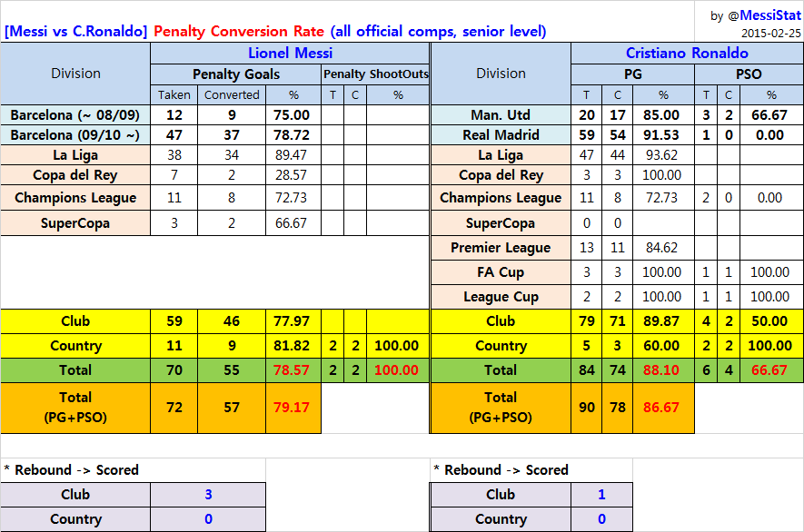Select the '60.00' Country percentage for Ronaldo
This screenshot has width=804, height=532.
point(663,346)
